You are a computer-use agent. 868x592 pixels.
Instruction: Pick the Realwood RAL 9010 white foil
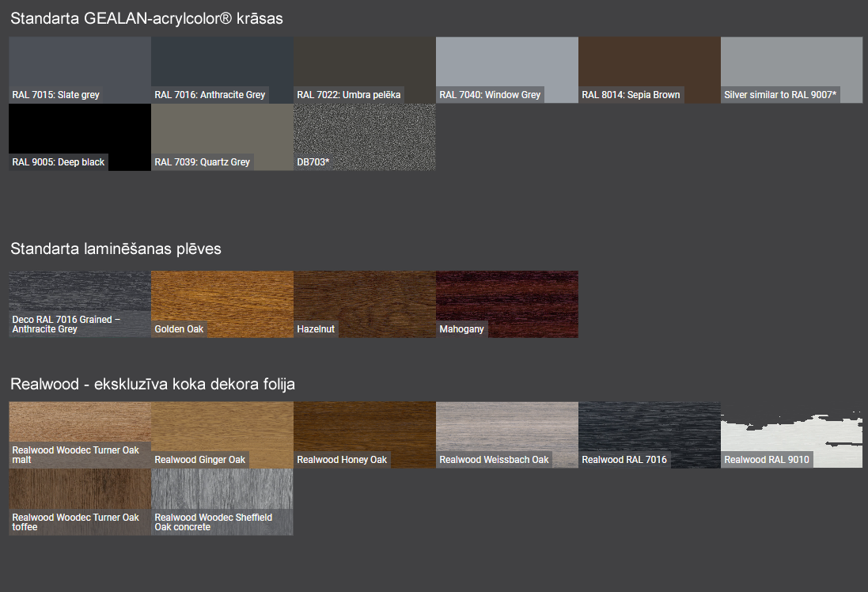791,435
